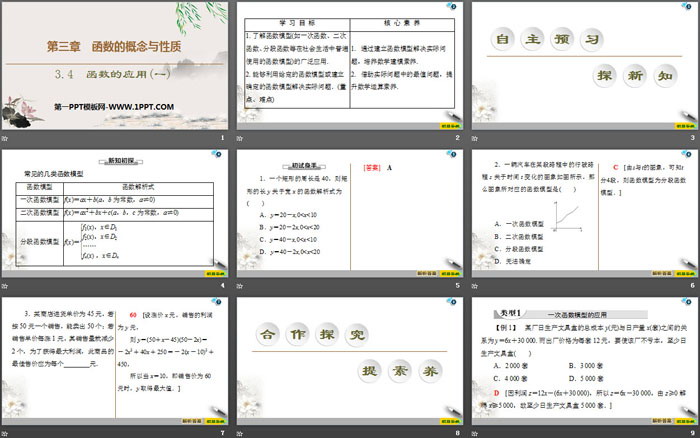Click the animation star icon under slide 1
Viewport: 700px width, 438px height.
click(4, 138)
